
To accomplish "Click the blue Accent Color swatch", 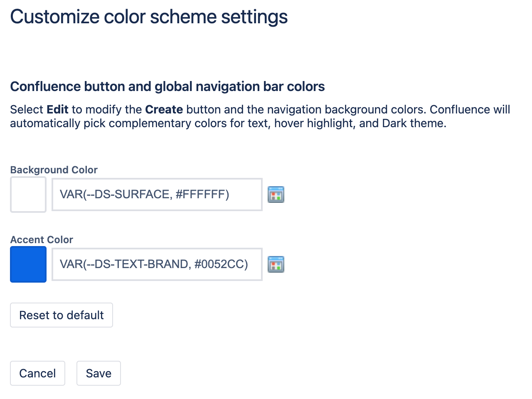I will coord(28,264).
